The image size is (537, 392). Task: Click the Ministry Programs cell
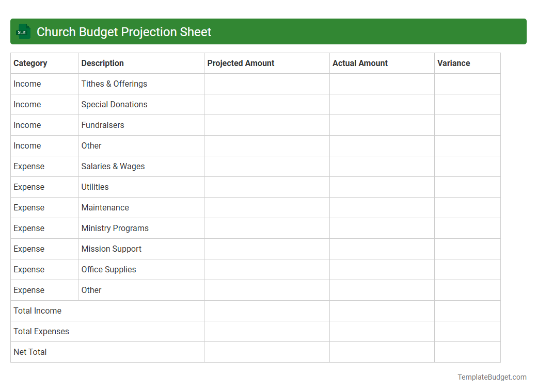click(x=115, y=228)
